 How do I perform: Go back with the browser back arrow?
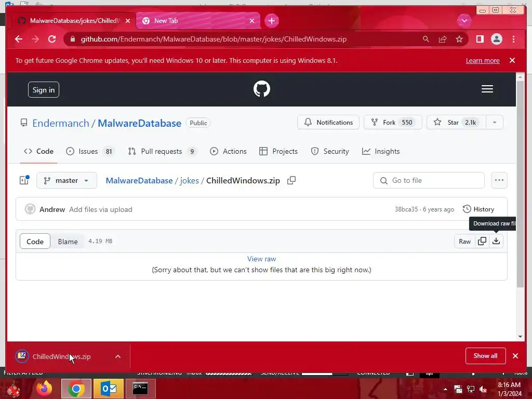coord(19,39)
